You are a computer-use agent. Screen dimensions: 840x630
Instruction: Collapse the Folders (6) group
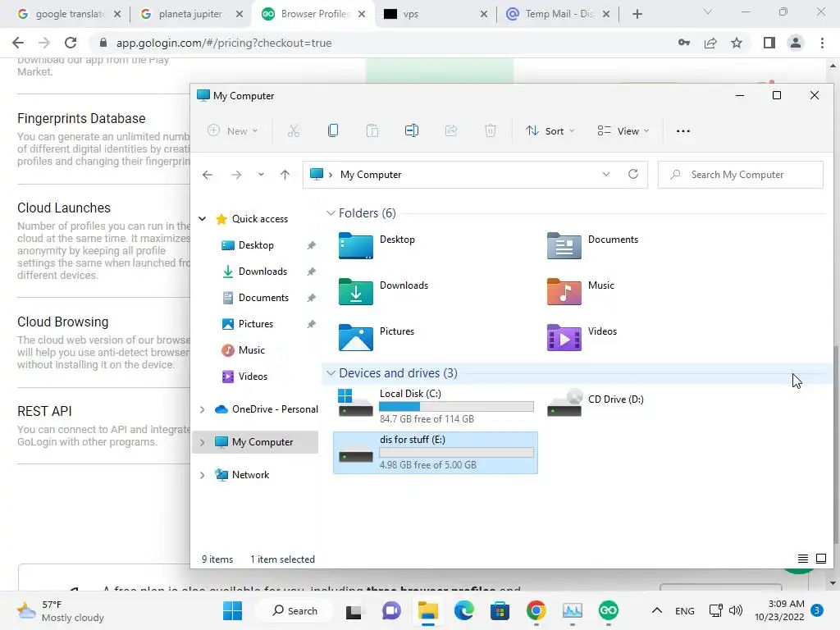coord(331,213)
